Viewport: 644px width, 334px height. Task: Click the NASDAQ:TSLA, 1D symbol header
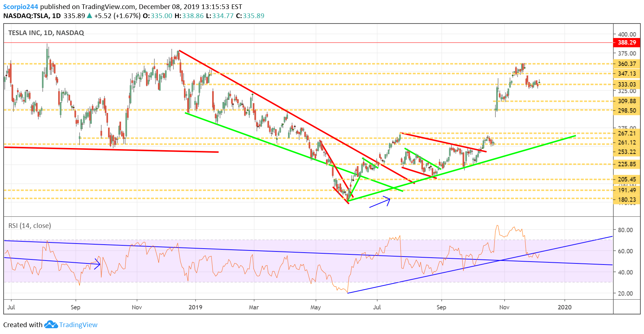pyautogui.click(x=32, y=16)
